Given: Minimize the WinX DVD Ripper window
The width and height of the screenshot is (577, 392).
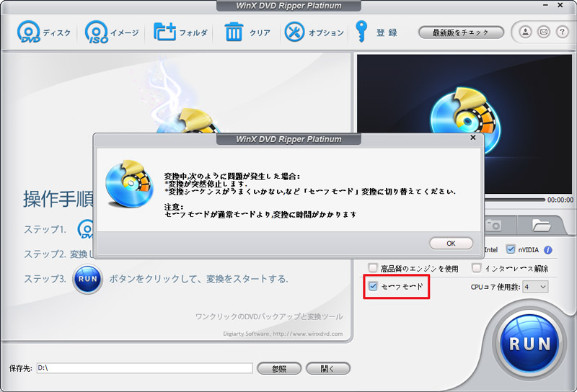Looking at the screenshot, I should click(x=545, y=6).
